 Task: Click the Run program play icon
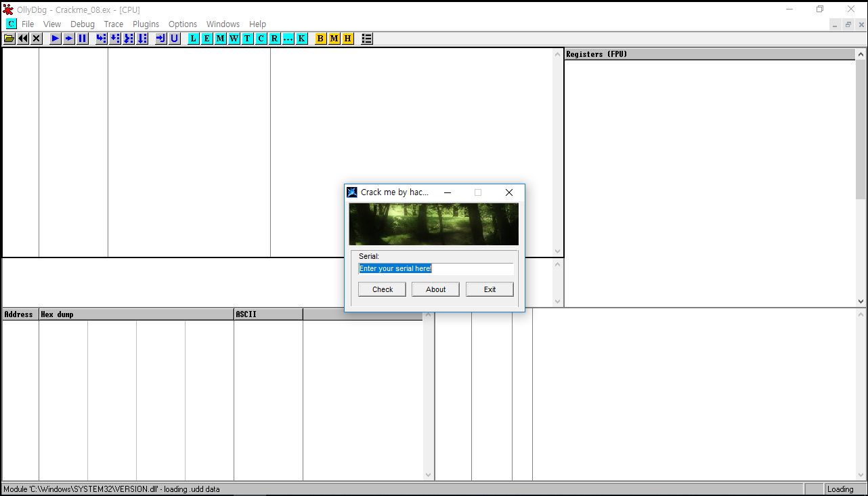point(56,39)
